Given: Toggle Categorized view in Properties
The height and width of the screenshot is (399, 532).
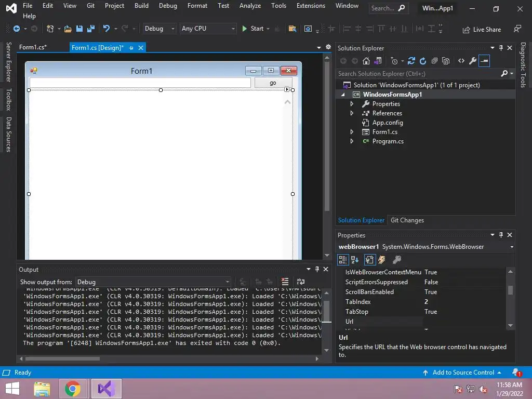Looking at the screenshot, I should (x=343, y=260).
